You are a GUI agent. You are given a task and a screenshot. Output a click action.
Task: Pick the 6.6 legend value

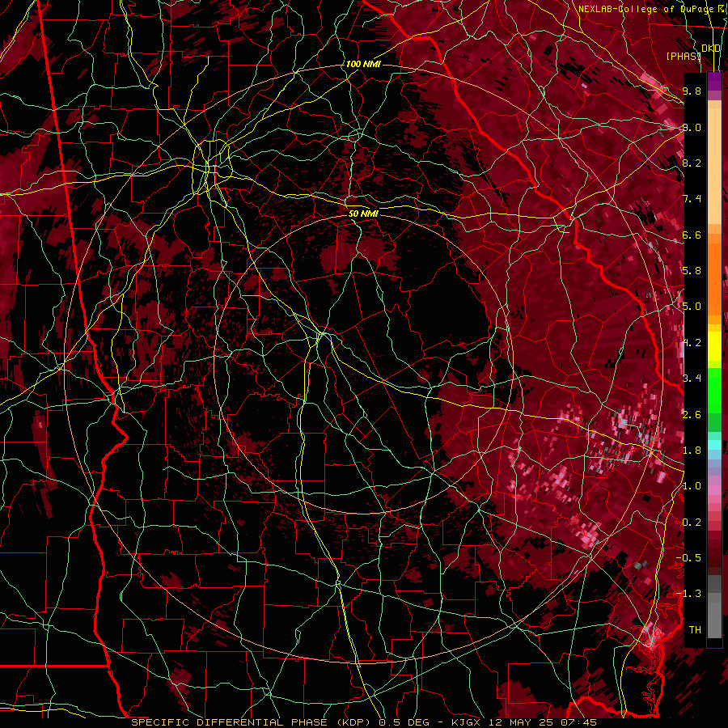692,235
